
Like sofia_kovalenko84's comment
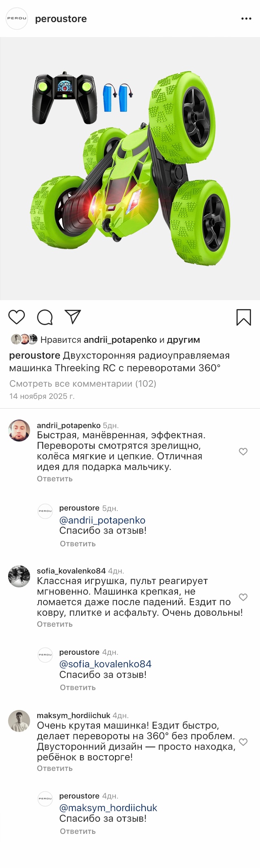(x=243, y=597)
